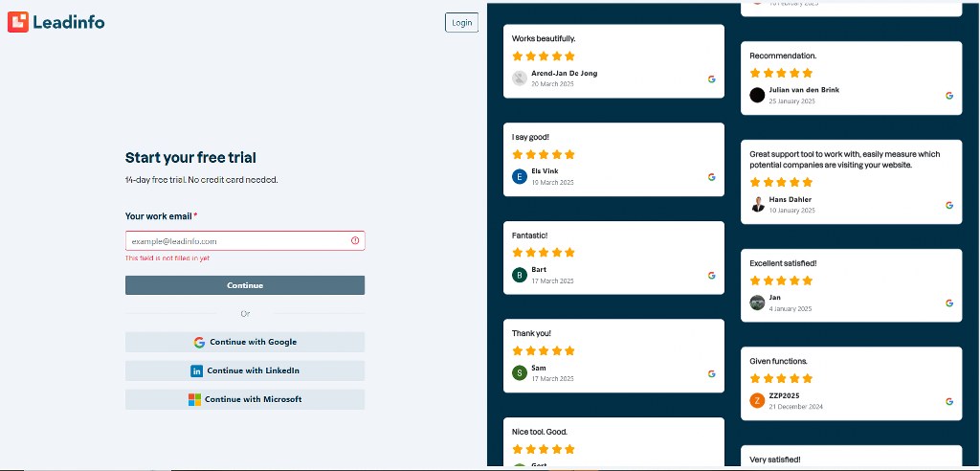
Task: Click Google icon on Hans Dahler review
Action: [949, 205]
